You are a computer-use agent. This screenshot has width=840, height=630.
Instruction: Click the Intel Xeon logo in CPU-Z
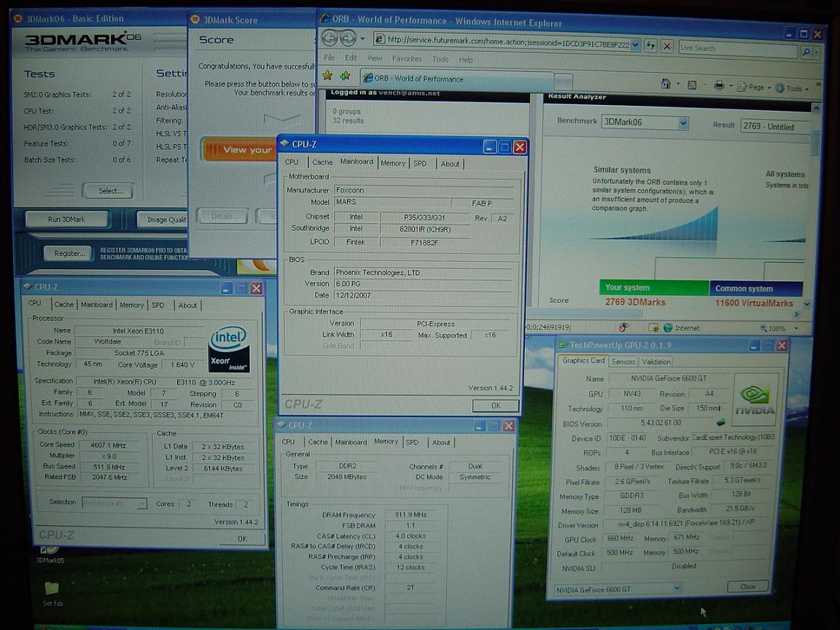229,349
